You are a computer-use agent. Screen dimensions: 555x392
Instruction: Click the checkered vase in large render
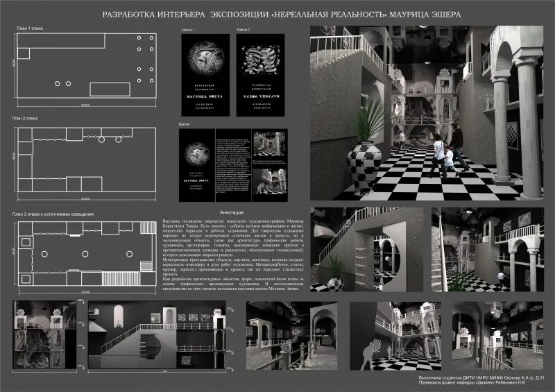click(x=365, y=168)
